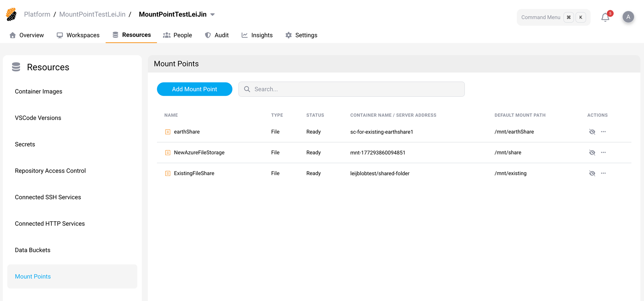
Task: Select Mount Points in sidebar
Action: click(x=72, y=276)
